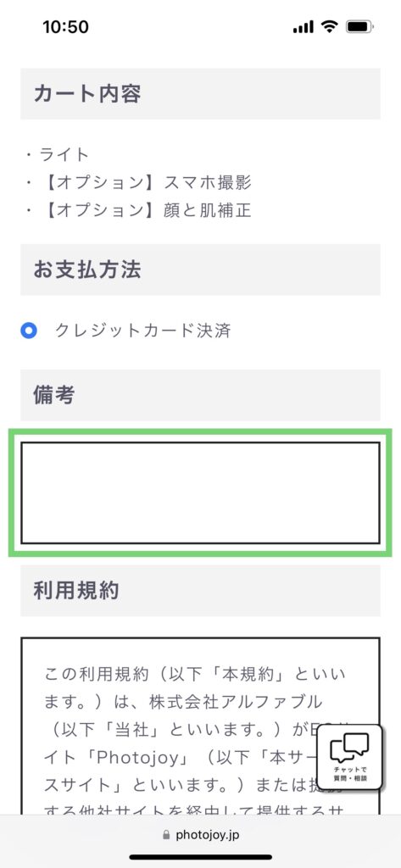Focus the 備考 remarks text box

(x=200, y=492)
